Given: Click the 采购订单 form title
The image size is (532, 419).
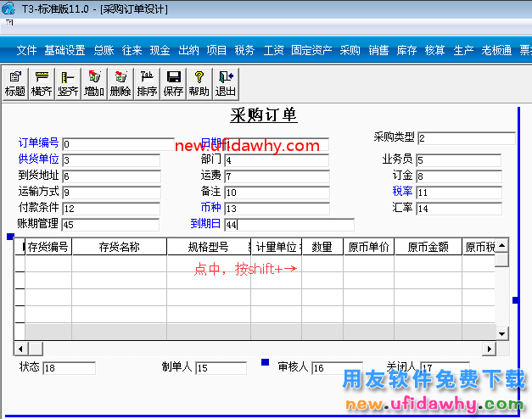Looking at the screenshot, I should click(x=264, y=115).
